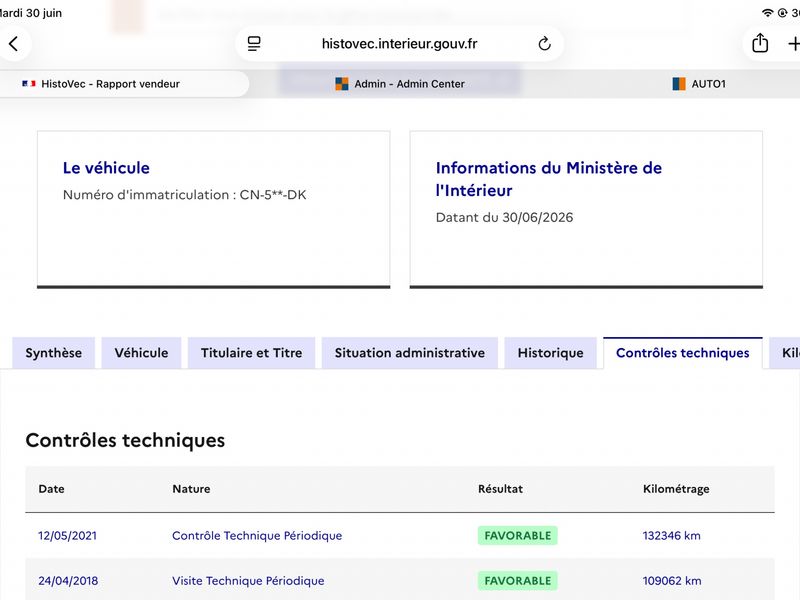
Task: Open the Historique tab
Action: (551, 353)
